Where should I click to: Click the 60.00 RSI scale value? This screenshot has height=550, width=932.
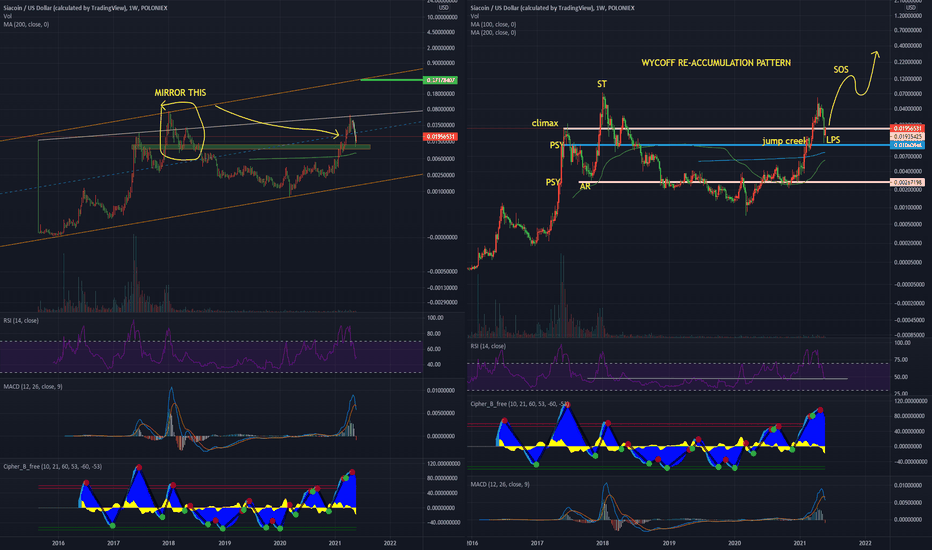(x=434, y=349)
